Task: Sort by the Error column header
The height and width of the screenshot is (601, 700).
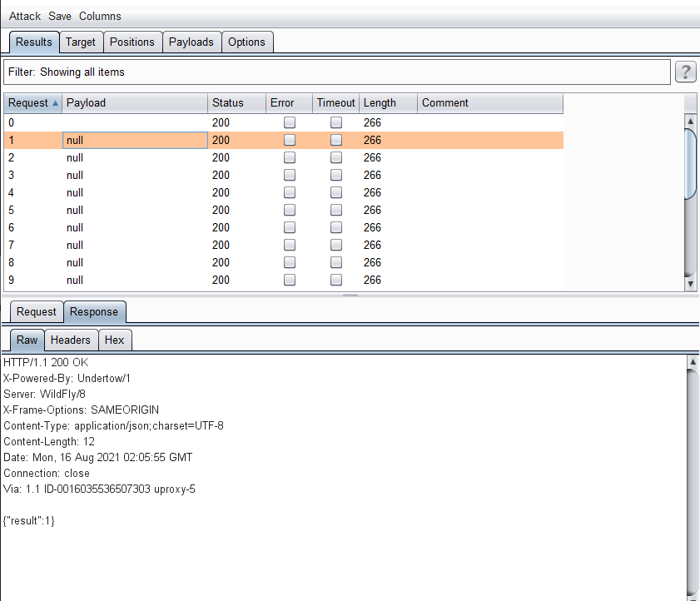Action: tap(289, 103)
